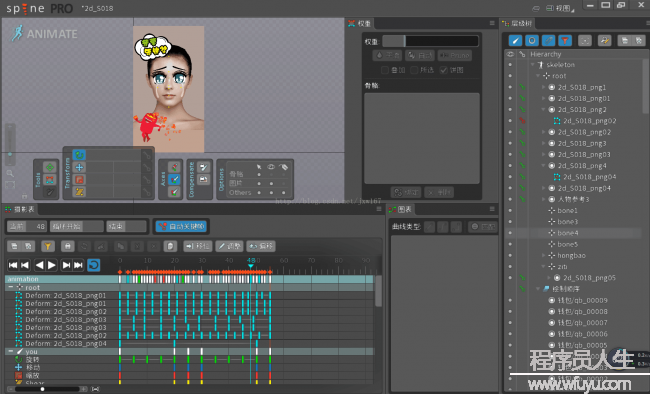Click the fit-to-view rectangle icon in viewport
This screenshot has height=394, width=650.
click(x=10, y=185)
